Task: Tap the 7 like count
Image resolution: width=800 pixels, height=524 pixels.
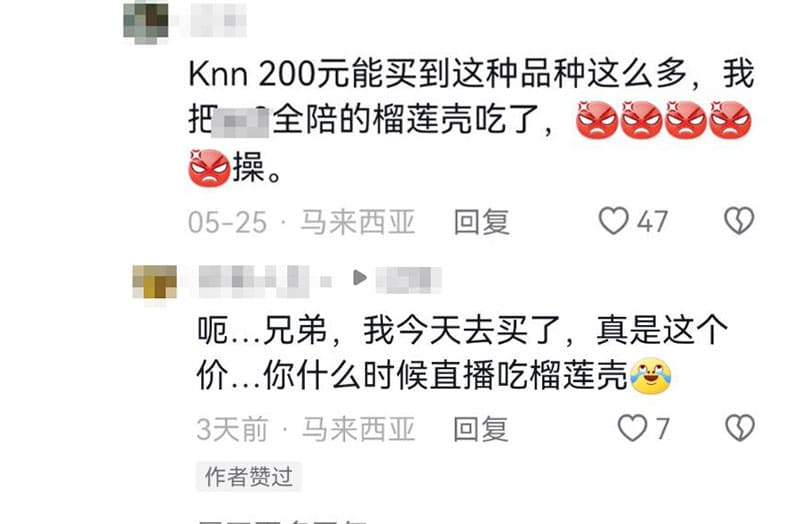Action: pos(662,429)
